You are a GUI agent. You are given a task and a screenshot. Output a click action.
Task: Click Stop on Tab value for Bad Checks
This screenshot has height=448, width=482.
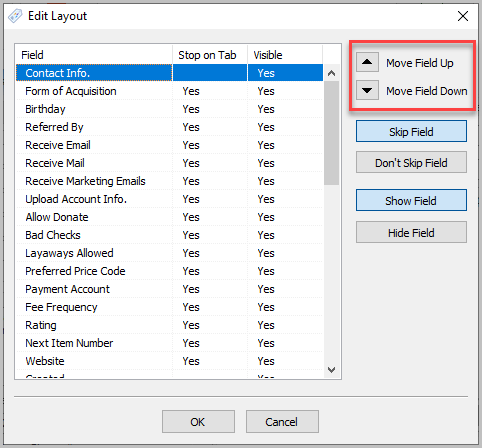coord(191,235)
